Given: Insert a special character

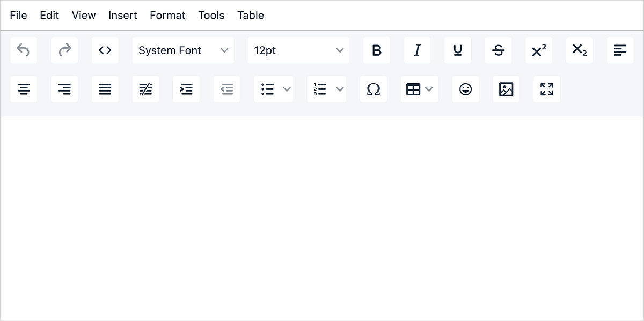Looking at the screenshot, I should pyautogui.click(x=374, y=89).
